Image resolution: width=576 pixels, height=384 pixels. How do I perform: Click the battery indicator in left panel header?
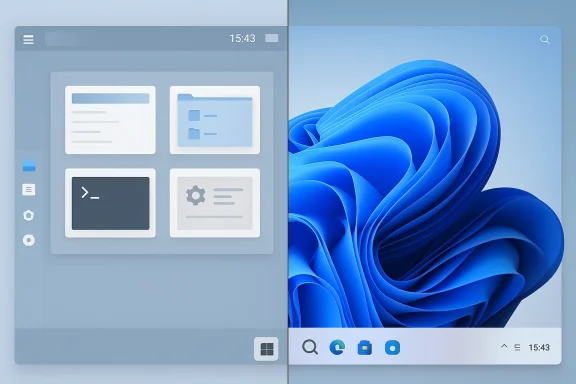(x=271, y=38)
